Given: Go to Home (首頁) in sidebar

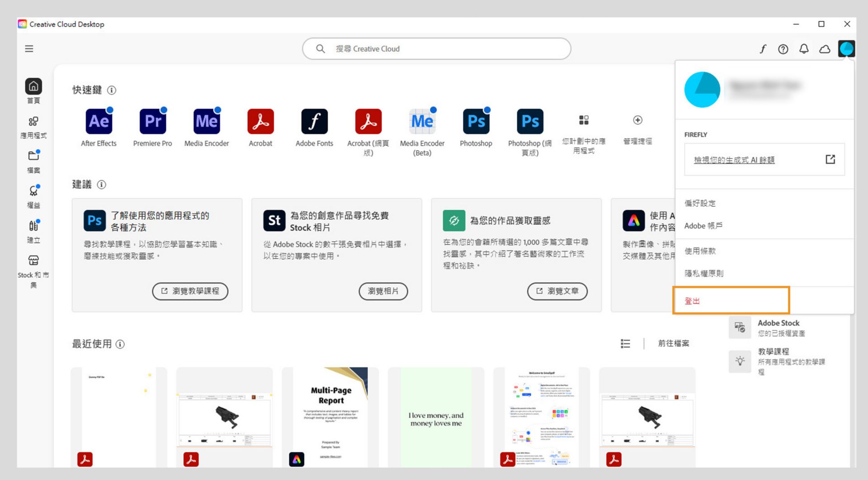Looking at the screenshot, I should coord(33,91).
